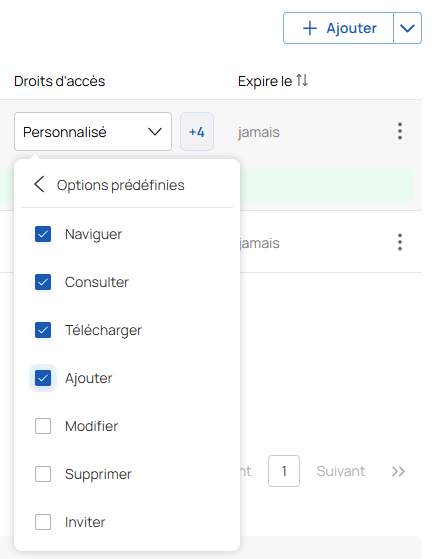Viewport: 432px width, 559px height.
Task: Open the Ajouter split-button dropdown arrow
Action: 407,28
